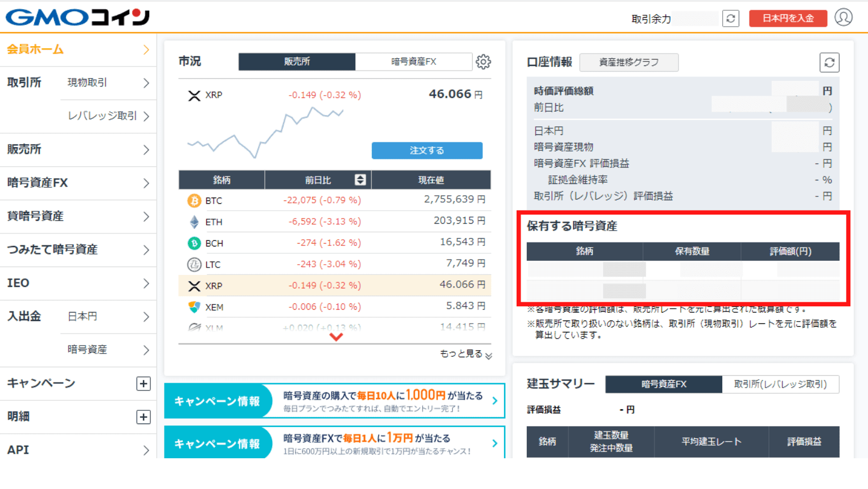Viewport: 868px width, 489px height.
Task: Open IEO in the sidebar
Action: click(78, 283)
